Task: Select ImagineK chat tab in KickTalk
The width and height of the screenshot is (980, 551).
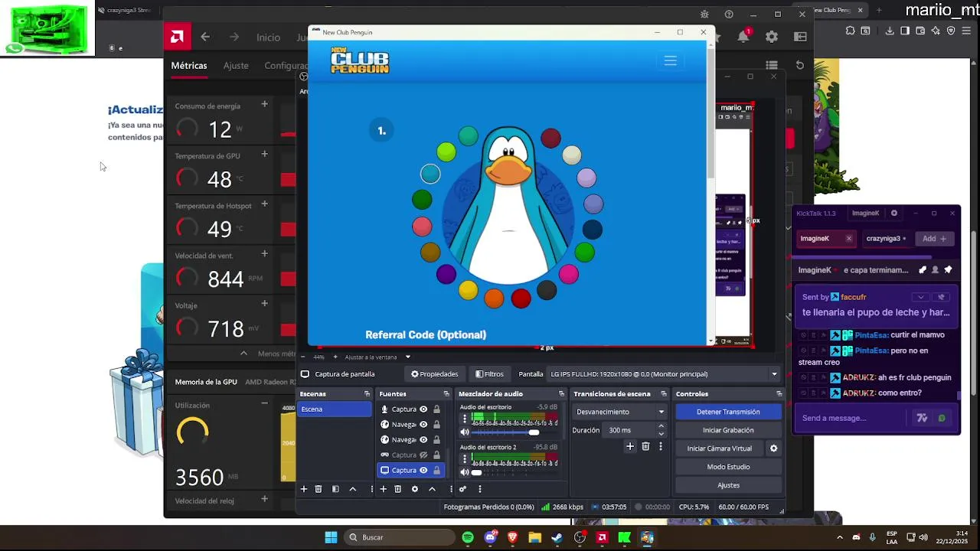Action: [827, 239]
